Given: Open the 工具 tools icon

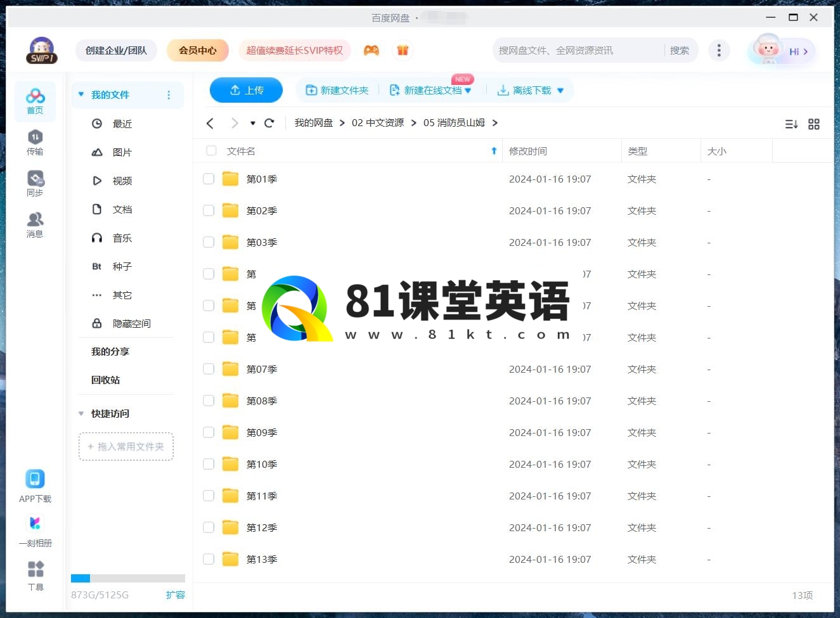Looking at the screenshot, I should [36, 569].
